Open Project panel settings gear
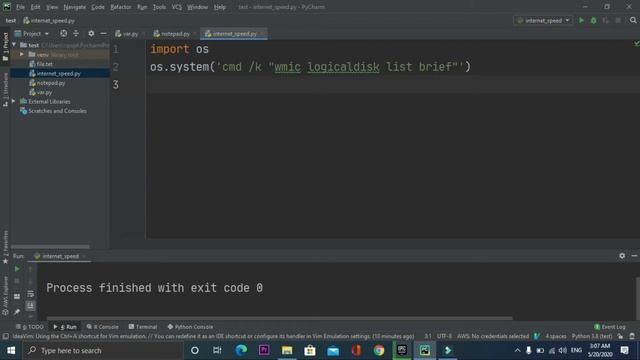The image size is (640, 360). (x=91, y=33)
